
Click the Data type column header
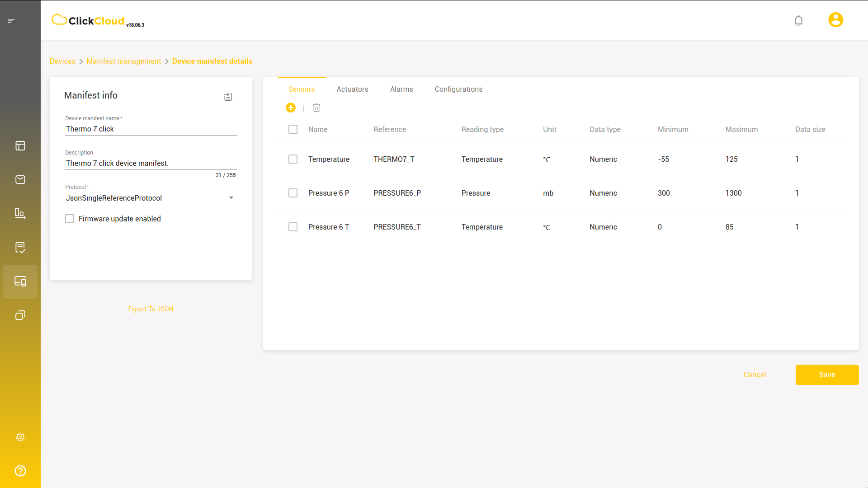point(605,129)
